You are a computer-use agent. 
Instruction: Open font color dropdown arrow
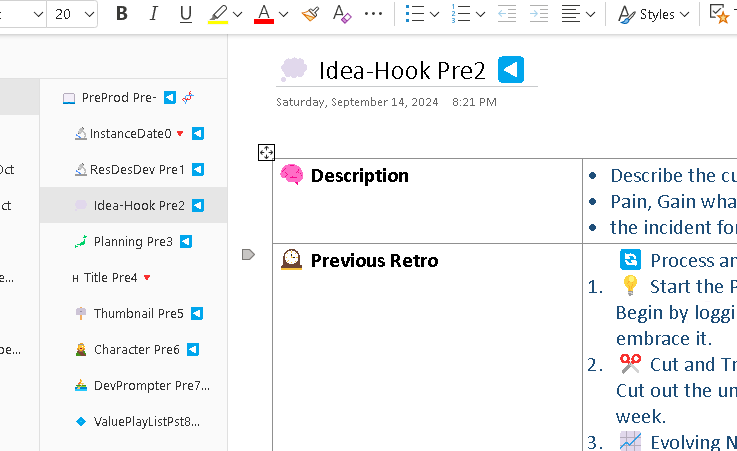283,15
